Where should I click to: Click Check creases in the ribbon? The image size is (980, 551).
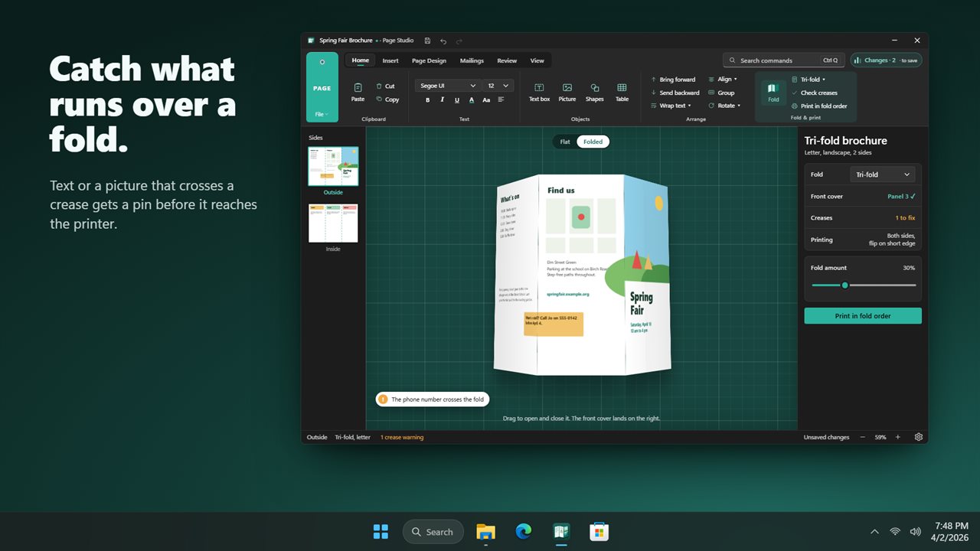(815, 93)
